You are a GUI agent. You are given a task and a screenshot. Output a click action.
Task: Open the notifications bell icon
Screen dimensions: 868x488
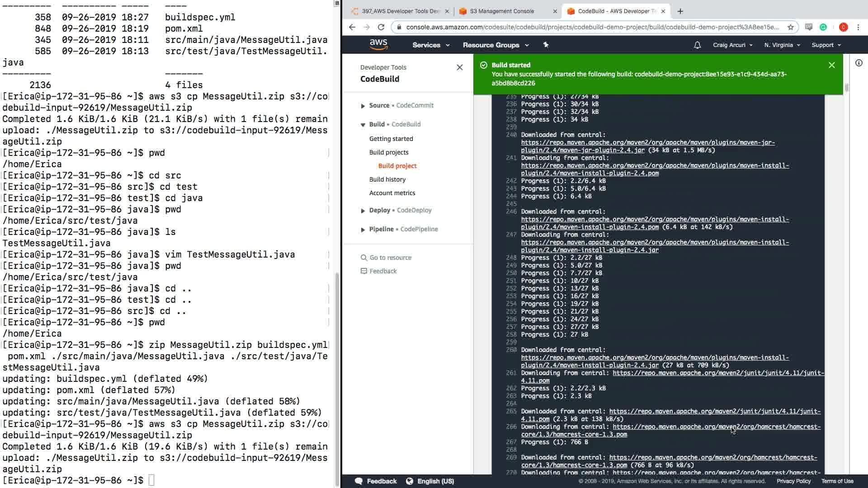[x=697, y=45]
